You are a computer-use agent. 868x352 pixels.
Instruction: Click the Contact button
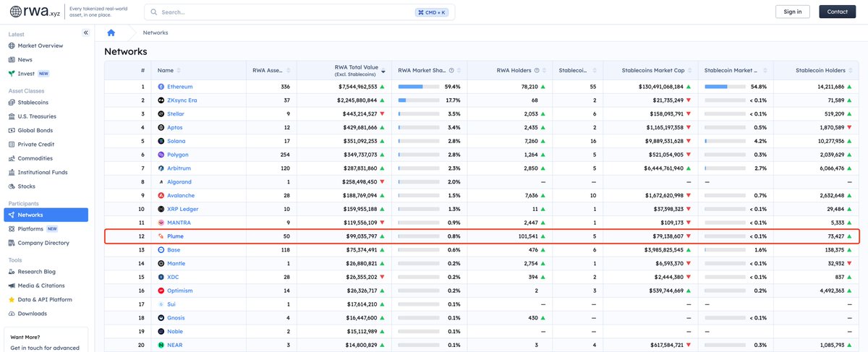pos(837,12)
